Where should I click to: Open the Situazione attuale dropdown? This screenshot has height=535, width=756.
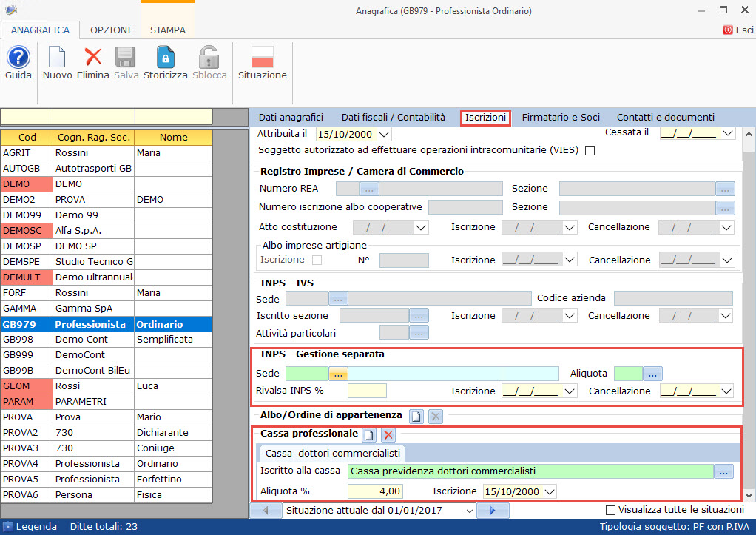[x=468, y=511]
